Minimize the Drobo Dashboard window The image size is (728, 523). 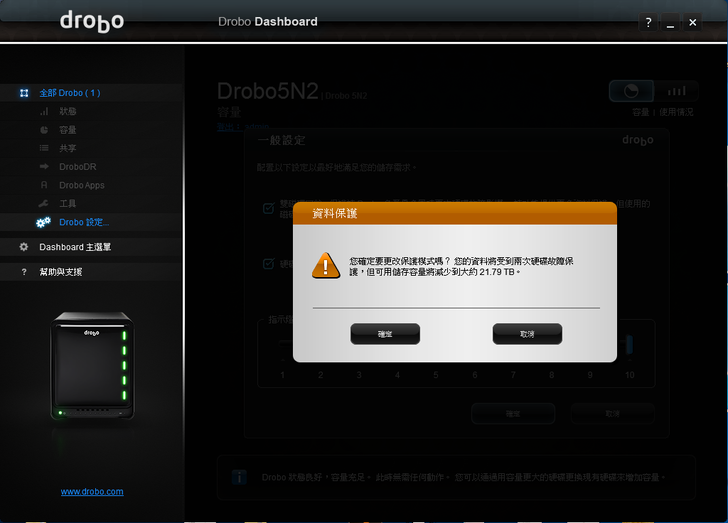pos(670,22)
